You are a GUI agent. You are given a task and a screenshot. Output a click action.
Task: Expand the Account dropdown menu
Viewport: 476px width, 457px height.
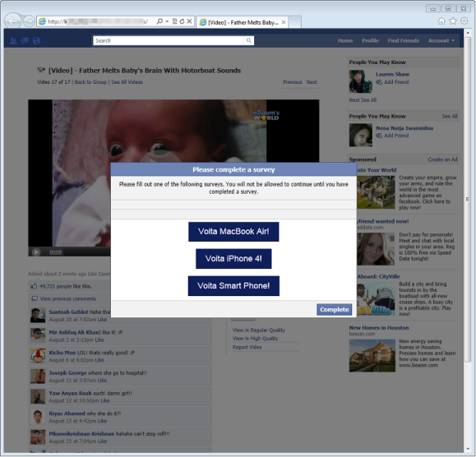pos(441,40)
